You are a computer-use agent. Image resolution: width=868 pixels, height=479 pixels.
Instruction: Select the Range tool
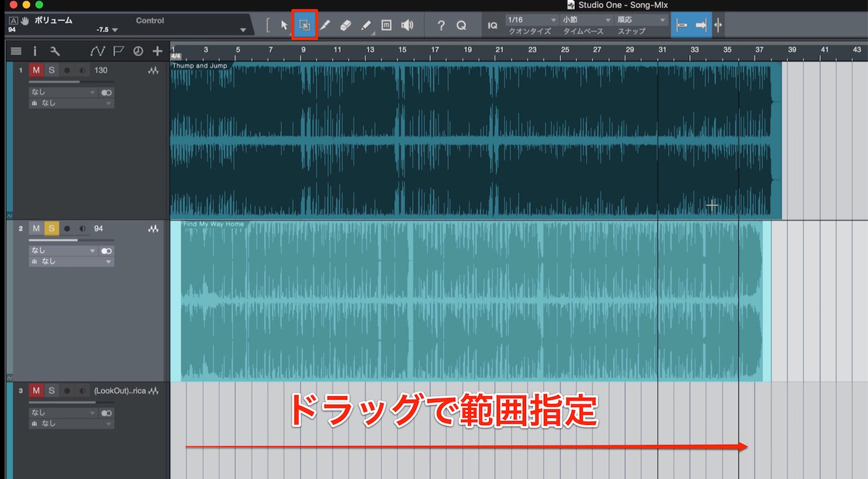click(x=304, y=25)
